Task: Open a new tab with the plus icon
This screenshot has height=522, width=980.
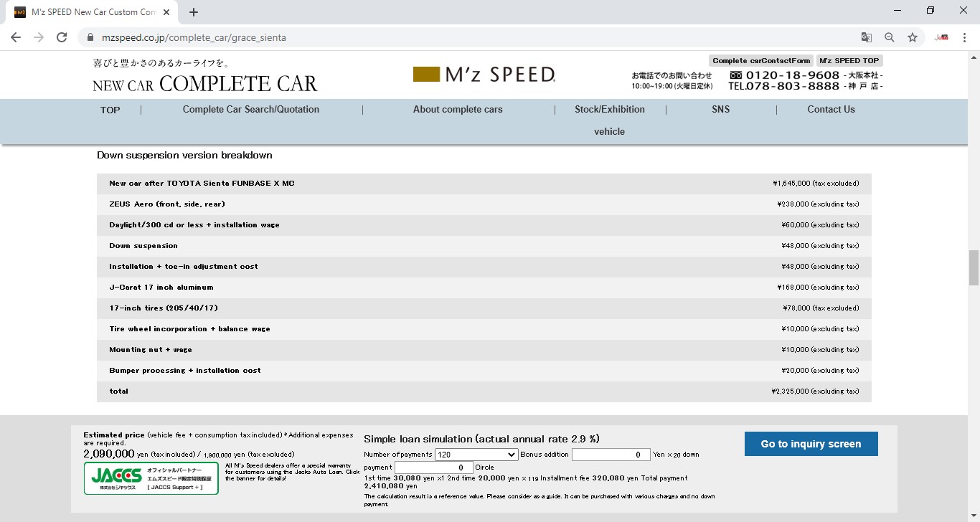Action: [x=194, y=12]
